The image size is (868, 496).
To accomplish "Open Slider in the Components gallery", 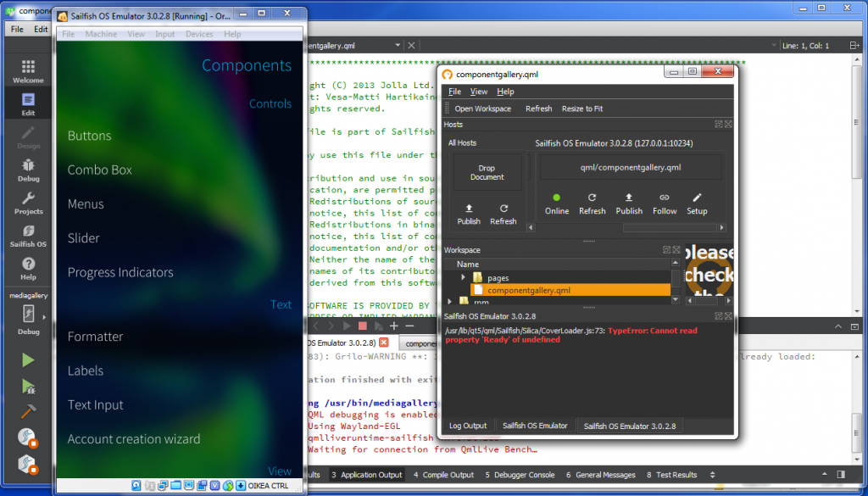I will tap(84, 238).
